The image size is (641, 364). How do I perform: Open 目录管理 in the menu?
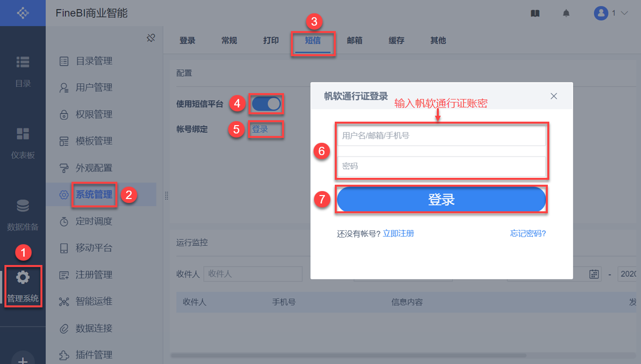point(94,62)
